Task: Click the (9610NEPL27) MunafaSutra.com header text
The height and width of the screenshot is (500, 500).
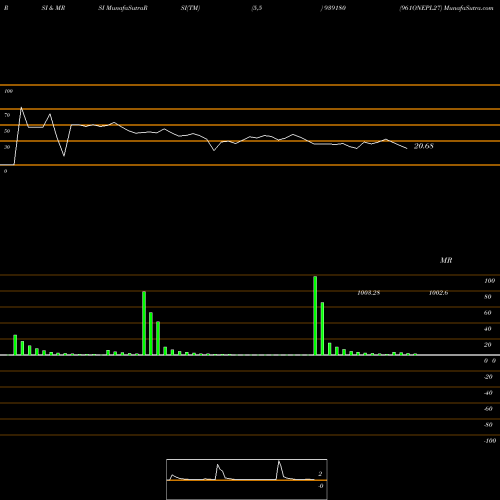Action: coord(446,8)
